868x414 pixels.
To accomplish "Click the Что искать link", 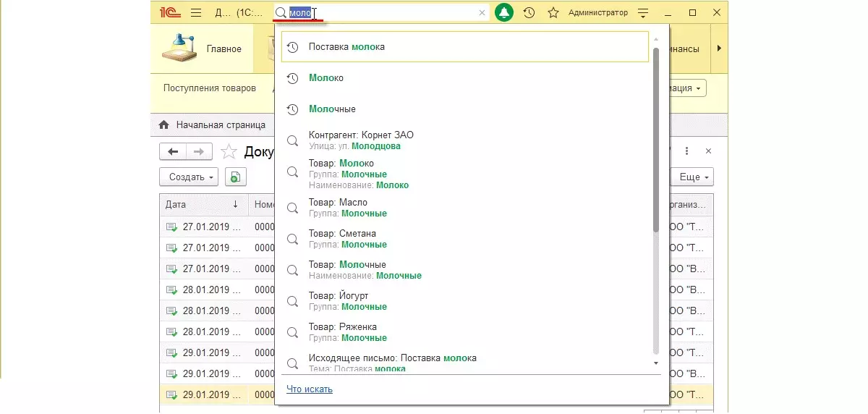I will click(310, 389).
